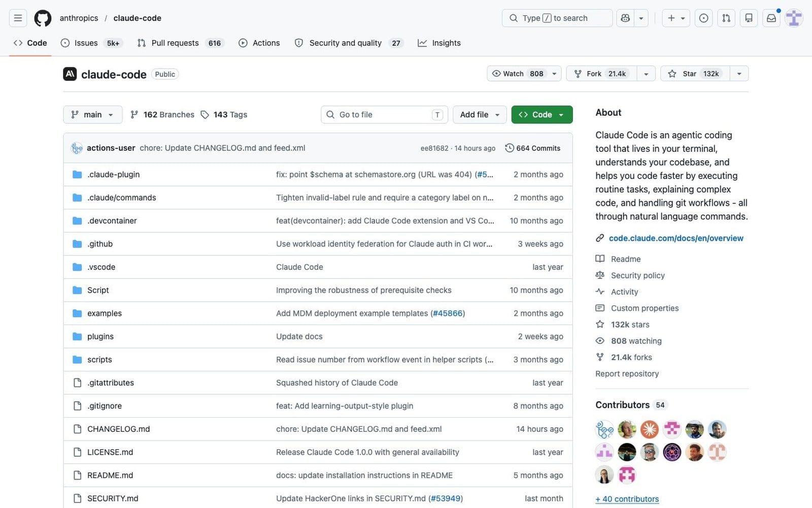812x508 pixels.
Task: Open the issues shortcut icon in header
Action: 703,18
